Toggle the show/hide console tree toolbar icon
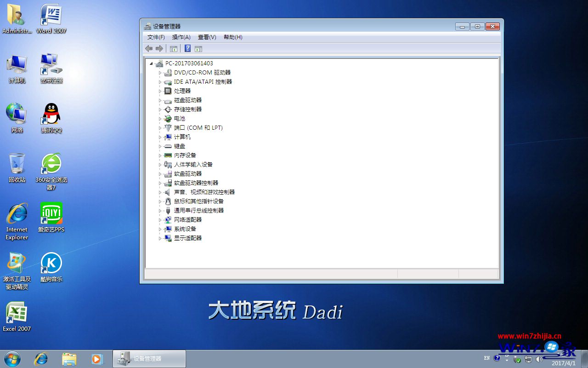 point(174,49)
